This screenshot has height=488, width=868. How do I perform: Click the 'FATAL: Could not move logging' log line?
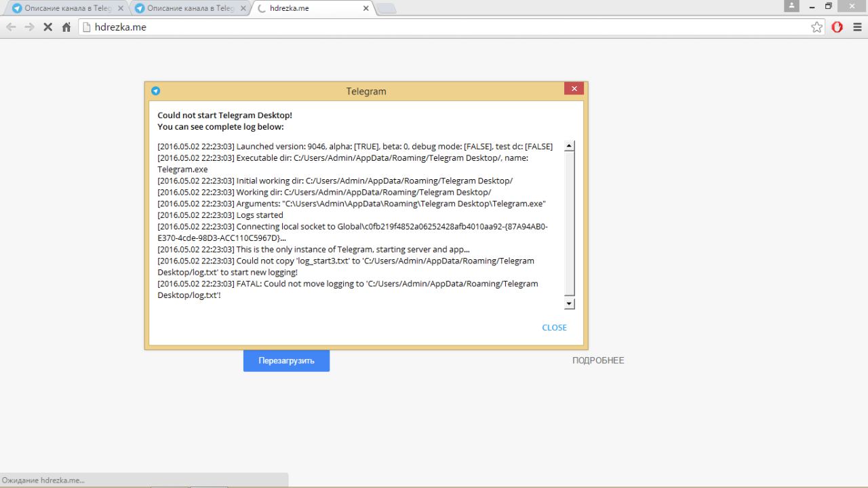pos(348,289)
